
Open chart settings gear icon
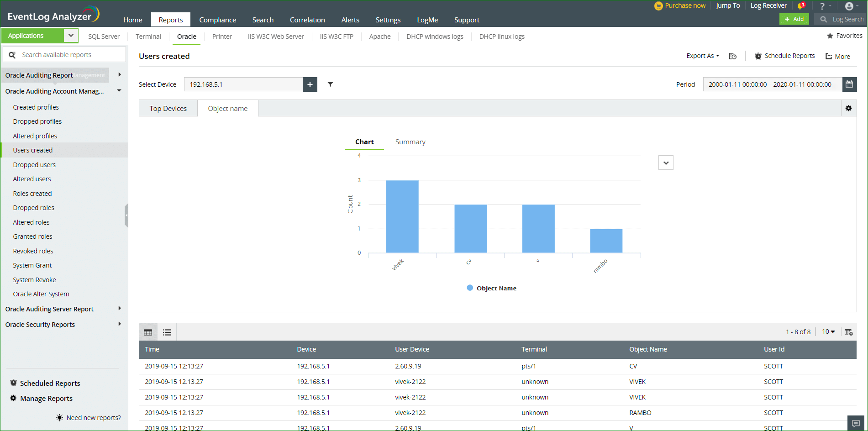click(x=848, y=108)
